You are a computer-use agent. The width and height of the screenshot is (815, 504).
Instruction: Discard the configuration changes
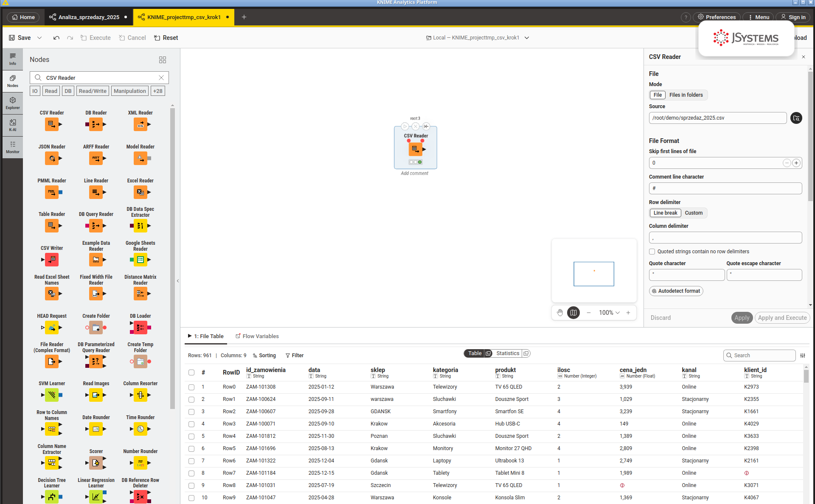(x=660, y=318)
